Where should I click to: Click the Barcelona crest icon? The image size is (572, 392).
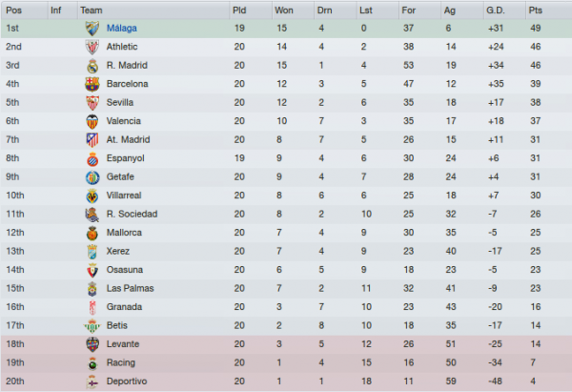tap(92, 84)
